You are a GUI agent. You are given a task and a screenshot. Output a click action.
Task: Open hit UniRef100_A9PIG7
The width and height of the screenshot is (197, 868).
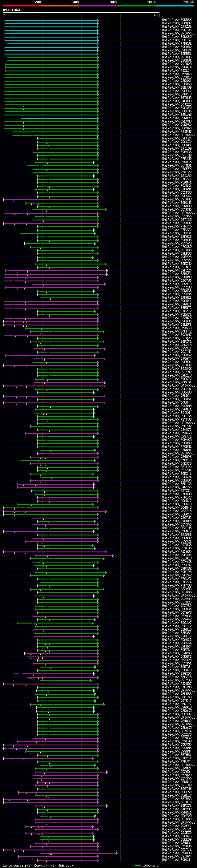click(177, 40)
